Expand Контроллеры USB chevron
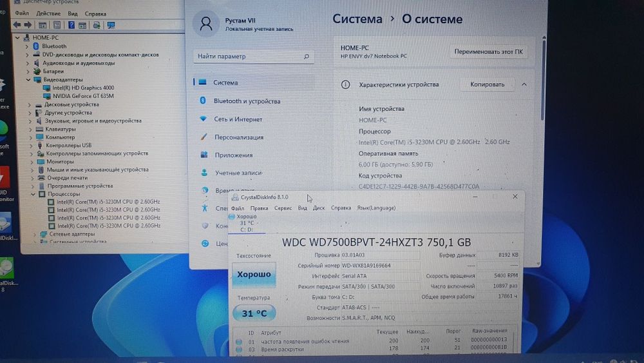The width and height of the screenshot is (644, 363). 31,145
